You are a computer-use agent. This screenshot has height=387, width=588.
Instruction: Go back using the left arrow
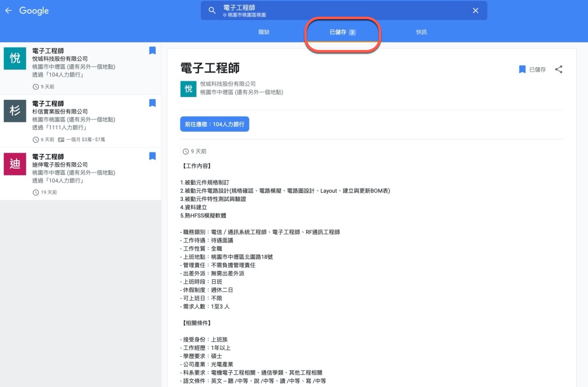[x=8, y=11]
